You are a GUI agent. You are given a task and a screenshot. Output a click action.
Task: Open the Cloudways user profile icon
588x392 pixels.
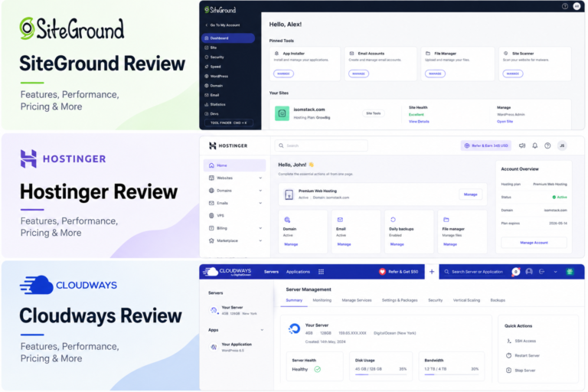pos(529,272)
